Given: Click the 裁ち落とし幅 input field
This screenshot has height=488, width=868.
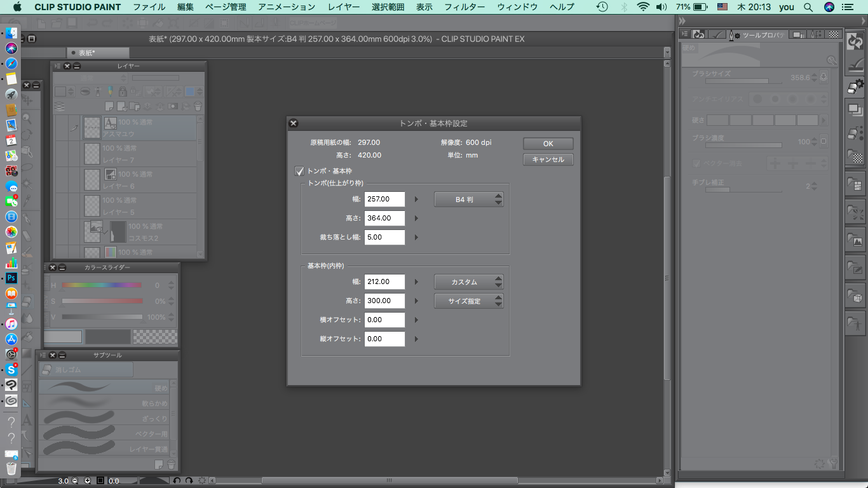Looking at the screenshot, I should pyautogui.click(x=384, y=238).
